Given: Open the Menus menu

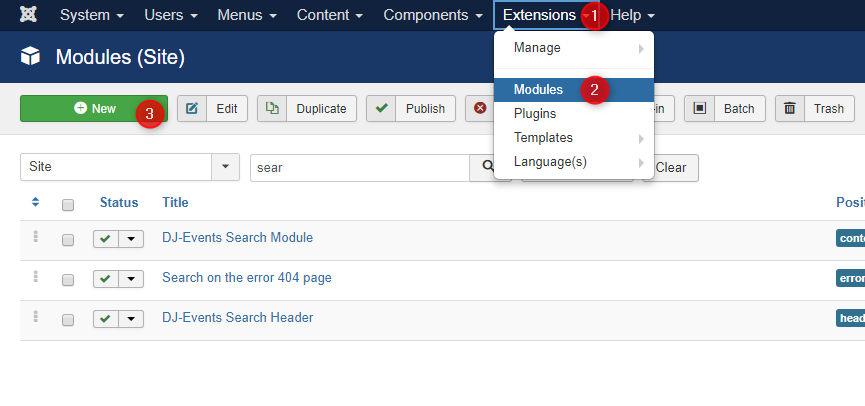Looking at the screenshot, I should tap(247, 15).
